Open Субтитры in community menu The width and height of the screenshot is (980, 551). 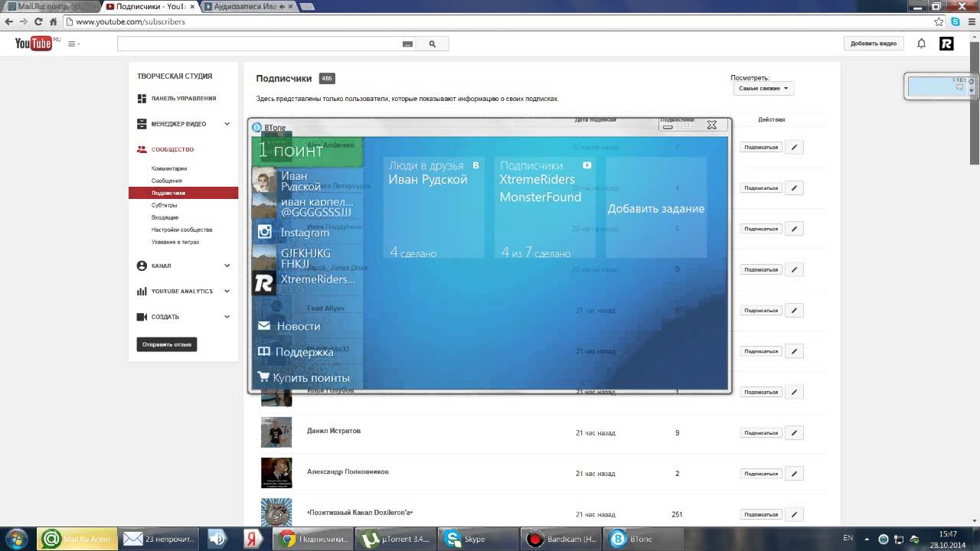[165, 205]
